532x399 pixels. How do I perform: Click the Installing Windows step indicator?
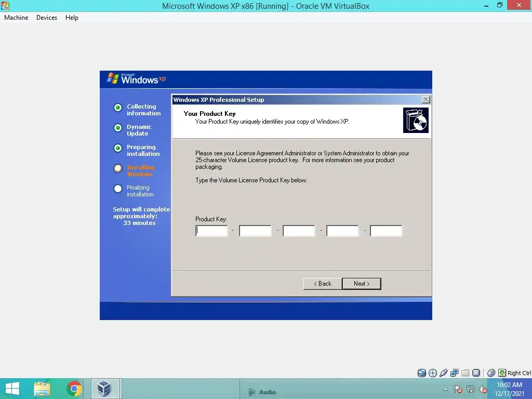(118, 168)
